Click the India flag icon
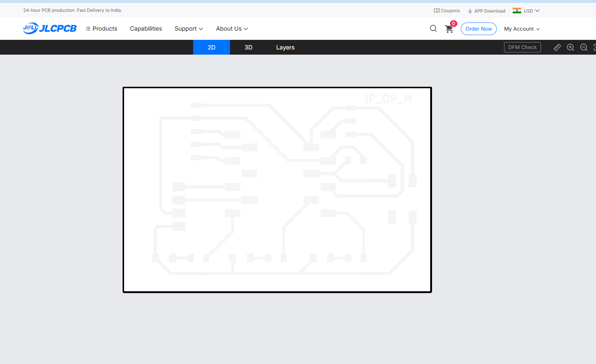Image resolution: width=596 pixels, height=364 pixels. (517, 11)
